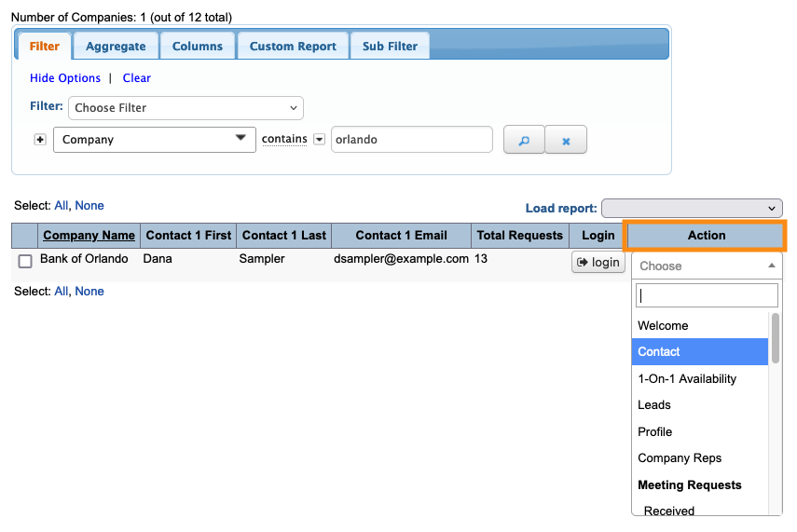Screen dimensions: 797x532
Task: Open the Choose Filter dropdown
Action: tap(187, 108)
